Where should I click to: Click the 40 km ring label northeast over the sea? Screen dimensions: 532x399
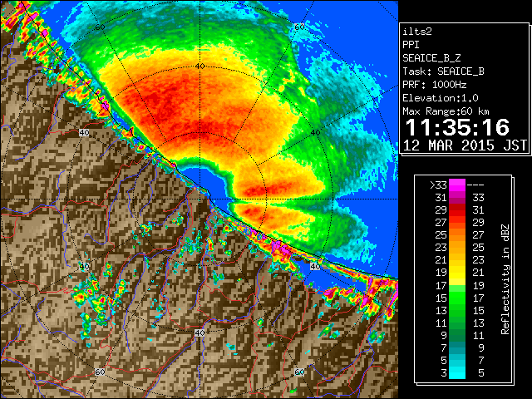pyautogui.click(x=315, y=133)
